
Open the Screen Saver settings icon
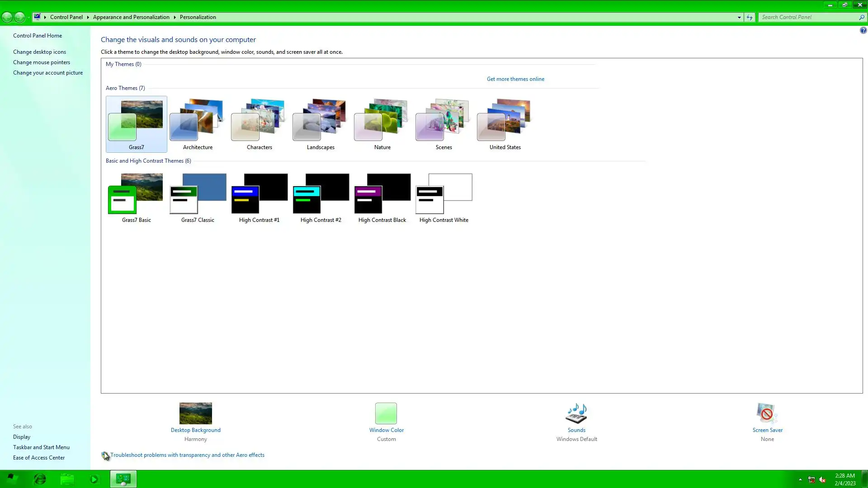(x=767, y=413)
